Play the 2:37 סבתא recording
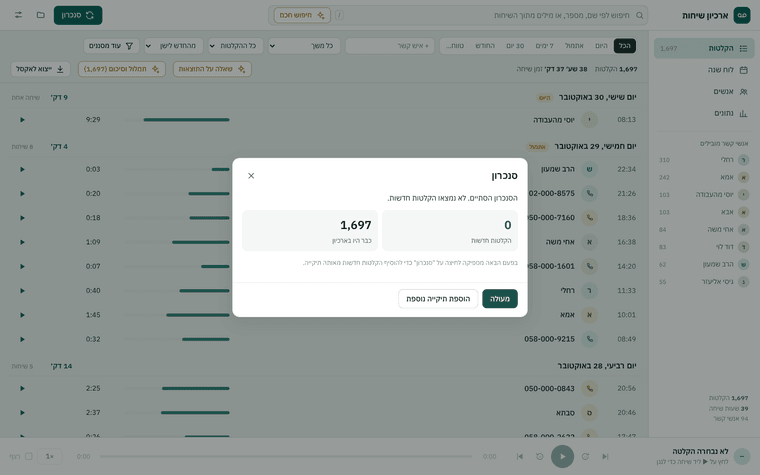This screenshot has width=760, height=475. click(22, 412)
